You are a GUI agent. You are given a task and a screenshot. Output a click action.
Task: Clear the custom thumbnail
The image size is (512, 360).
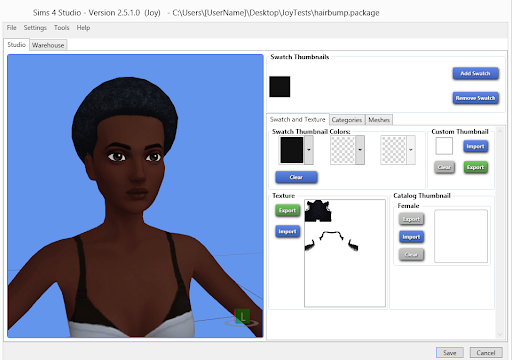(444, 167)
